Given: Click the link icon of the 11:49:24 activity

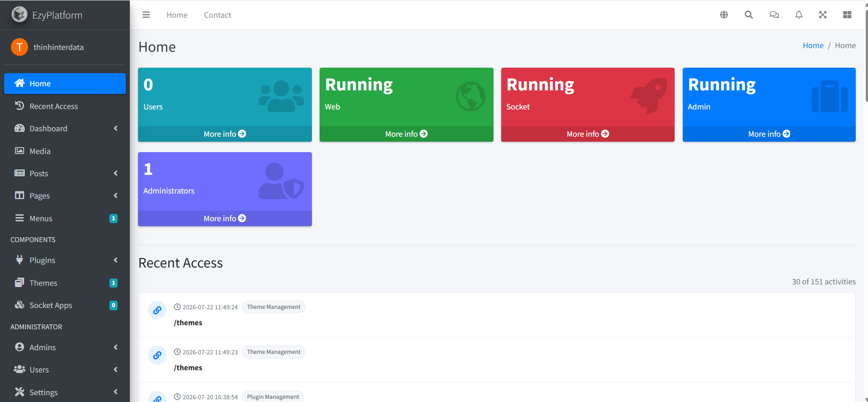Looking at the screenshot, I should (x=157, y=310).
